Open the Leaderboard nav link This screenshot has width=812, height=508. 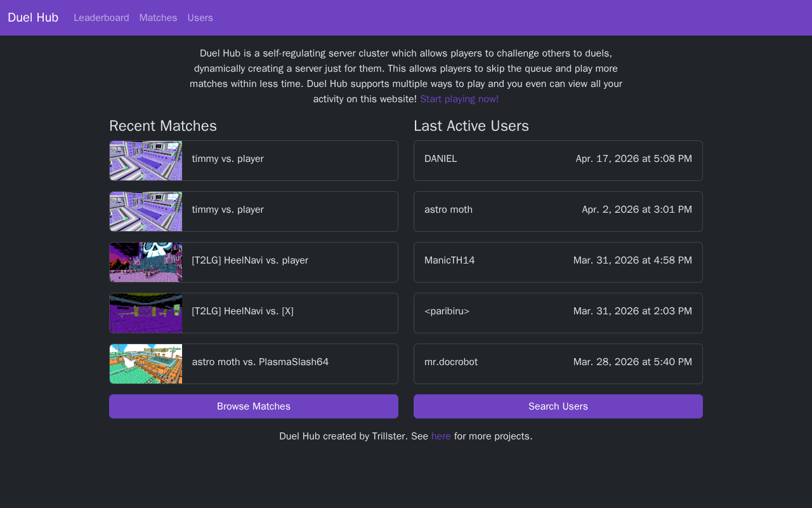(101, 18)
